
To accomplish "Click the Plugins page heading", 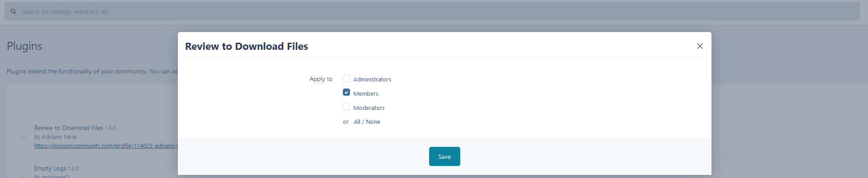I will [24, 46].
